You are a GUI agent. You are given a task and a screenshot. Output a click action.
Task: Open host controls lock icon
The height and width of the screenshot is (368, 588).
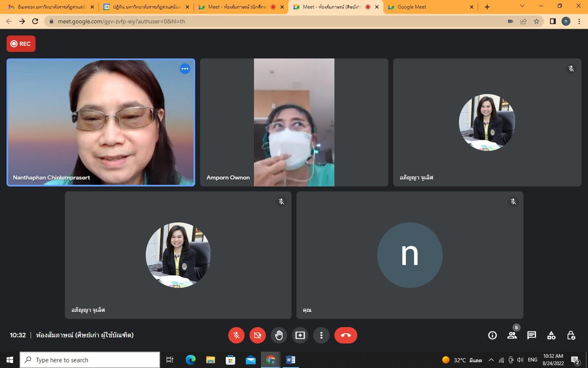pyautogui.click(x=571, y=335)
